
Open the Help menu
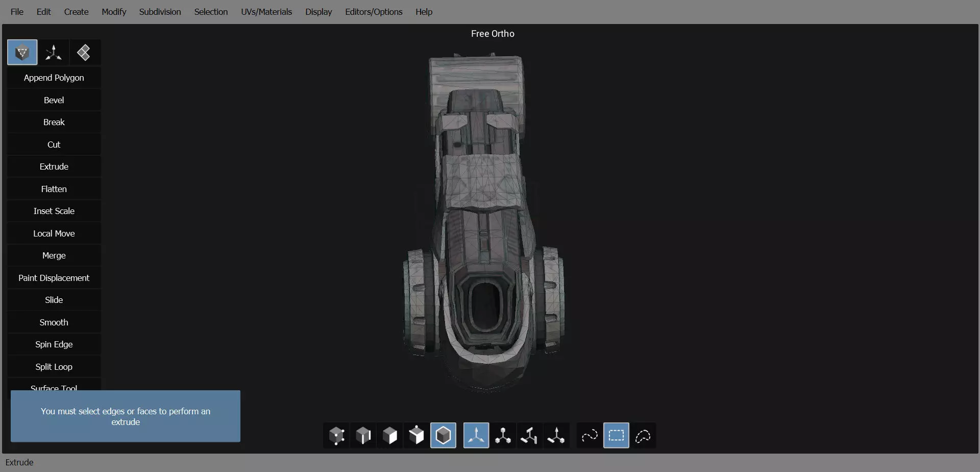tap(424, 12)
